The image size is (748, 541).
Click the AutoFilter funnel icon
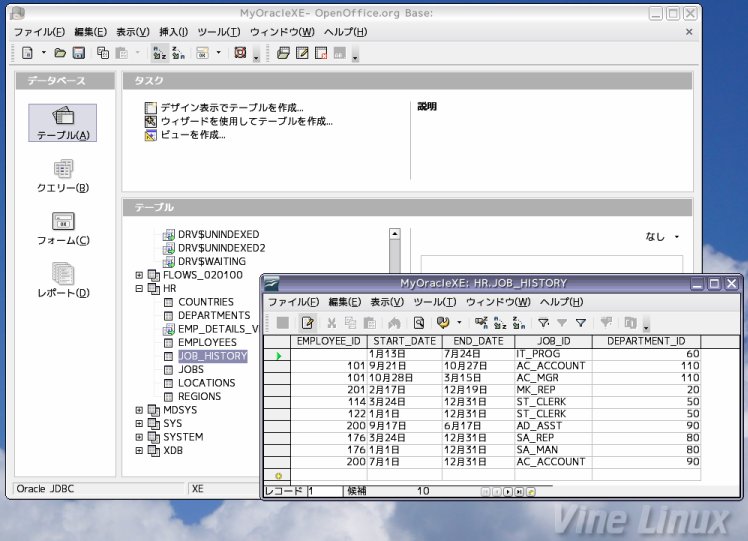543,323
